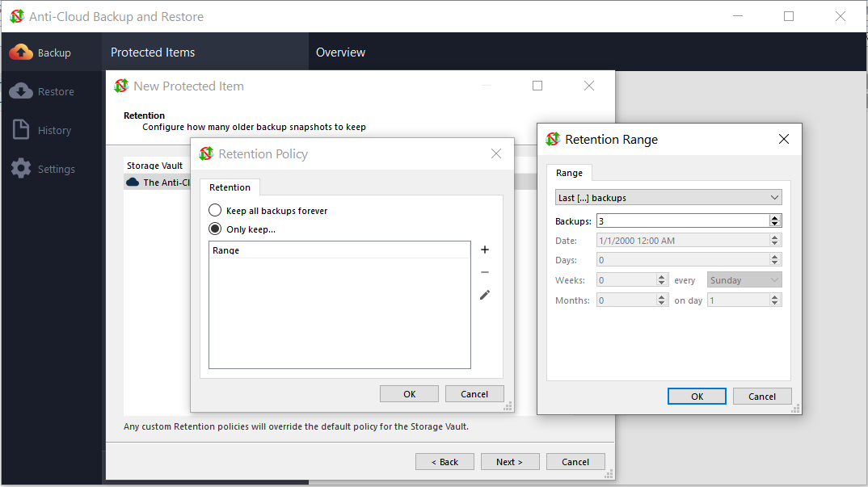Open the History section in sidebar
The image size is (868, 487).
pos(51,130)
